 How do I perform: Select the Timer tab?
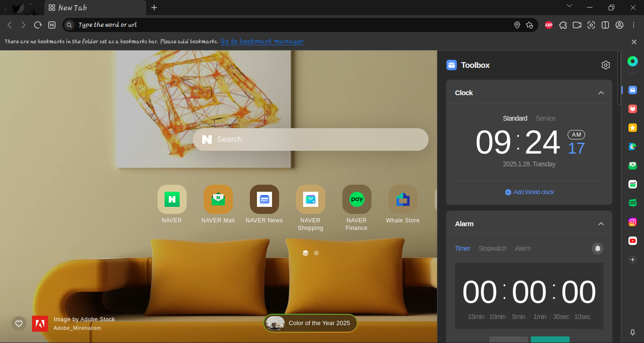(x=462, y=248)
